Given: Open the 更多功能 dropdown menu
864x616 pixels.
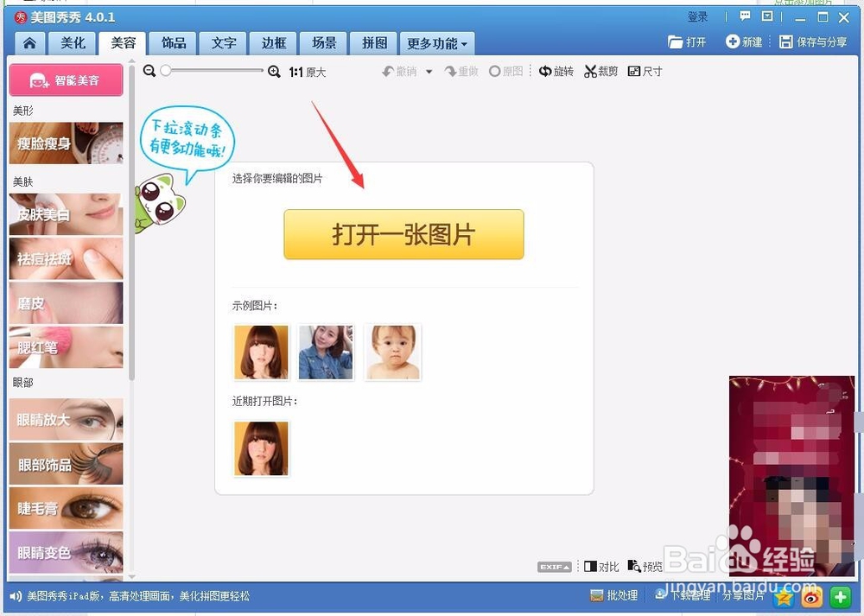Looking at the screenshot, I should [437, 42].
